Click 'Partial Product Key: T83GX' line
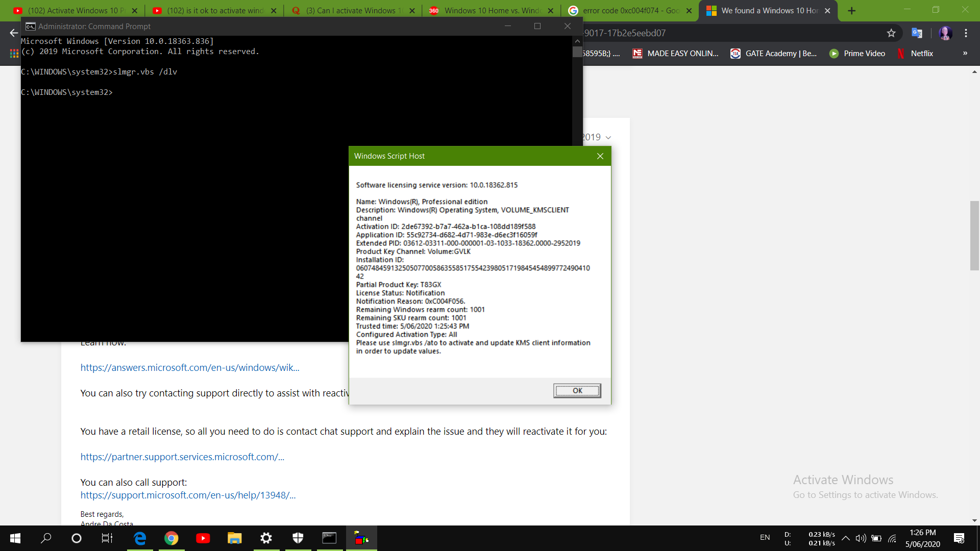The height and width of the screenshot is (551, 980). pos(399,285)
